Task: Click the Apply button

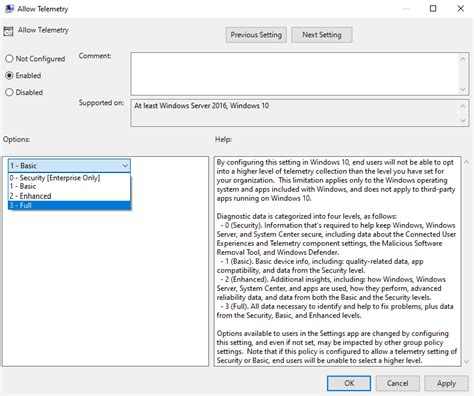Action: point(446,383)
